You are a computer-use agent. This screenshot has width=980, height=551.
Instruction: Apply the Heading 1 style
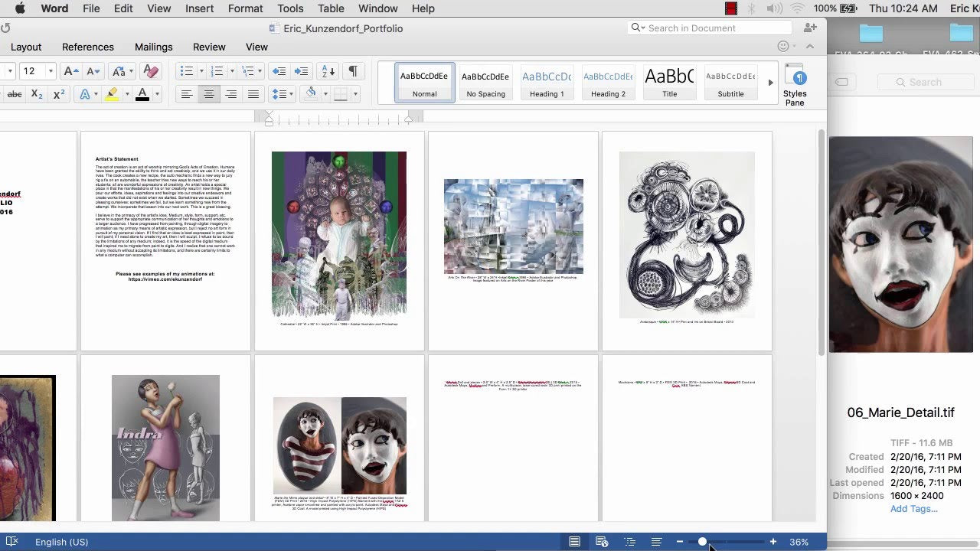pyautogui.click(x=547, y=83)
